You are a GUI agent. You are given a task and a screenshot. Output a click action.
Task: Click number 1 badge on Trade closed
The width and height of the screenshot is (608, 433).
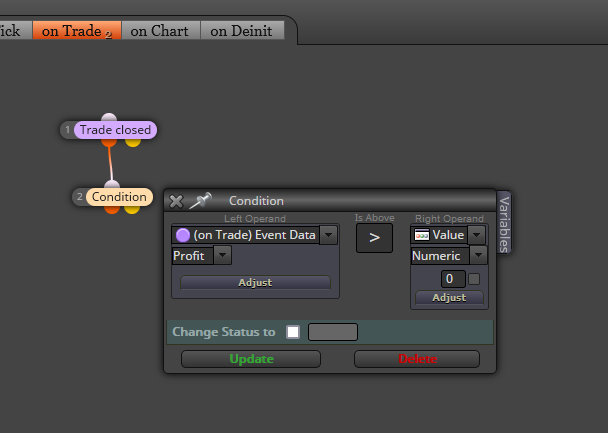(67, 129)
